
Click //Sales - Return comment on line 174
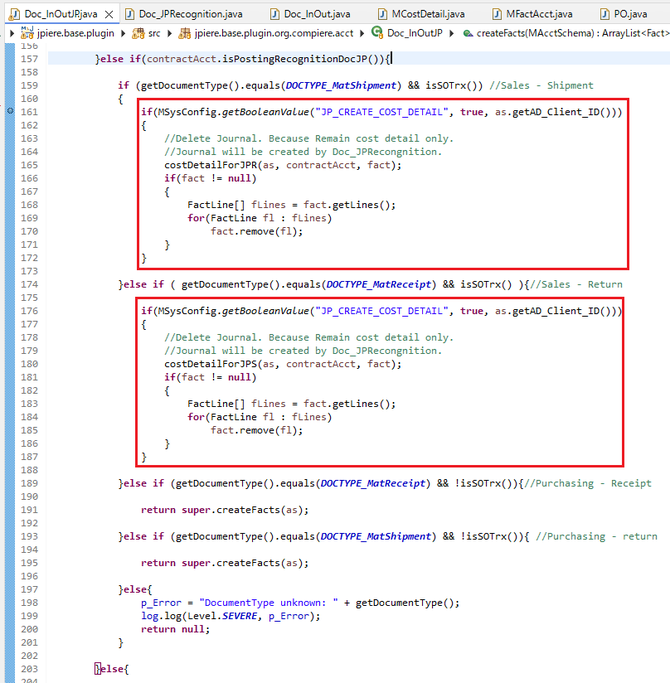coord(576,284)
